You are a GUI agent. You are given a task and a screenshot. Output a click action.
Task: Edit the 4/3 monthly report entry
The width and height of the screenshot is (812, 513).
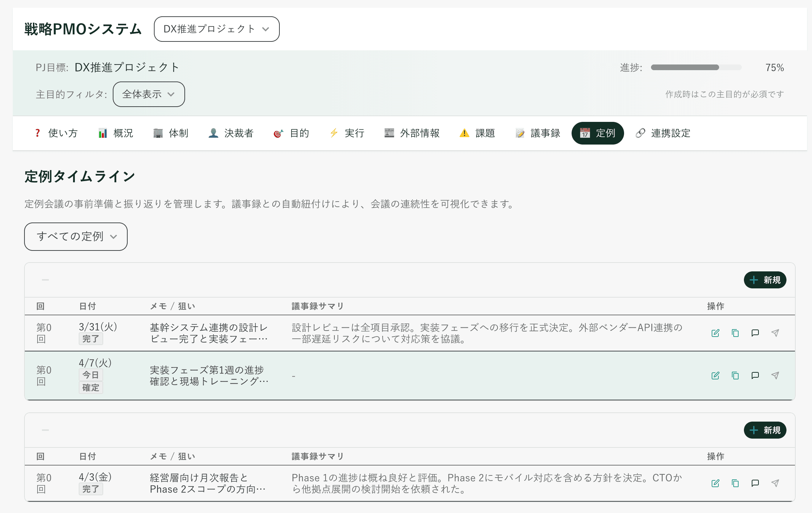pyautogui.click(x=716, y=483)
